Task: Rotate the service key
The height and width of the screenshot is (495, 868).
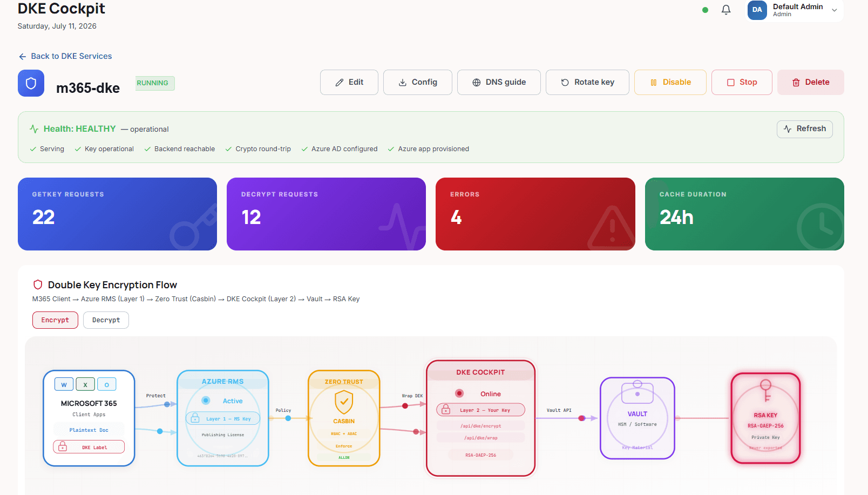Action: pyautogui.click(x=587, y=82)
